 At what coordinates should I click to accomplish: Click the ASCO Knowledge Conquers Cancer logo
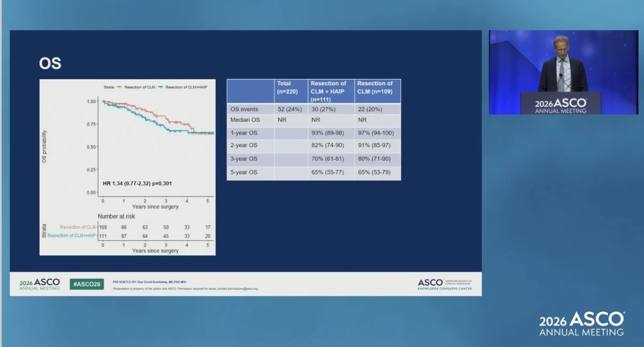(x=444, y=284)
